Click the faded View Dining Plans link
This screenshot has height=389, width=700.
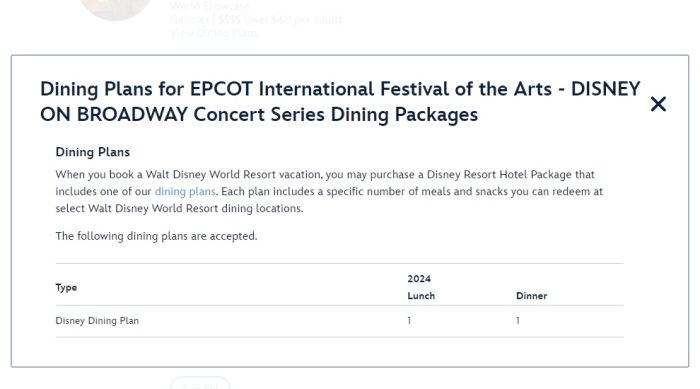214,33
